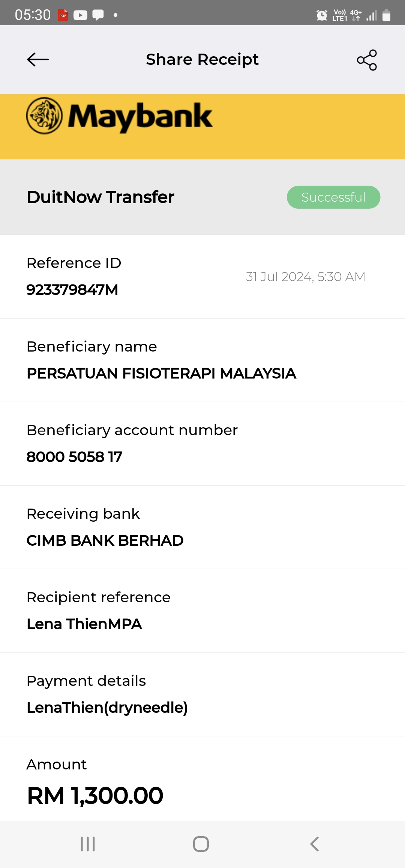This screenshot has height=868, width=405.
Task: Tap the alarm clock status icon
Action: click(x=322, y=15)
